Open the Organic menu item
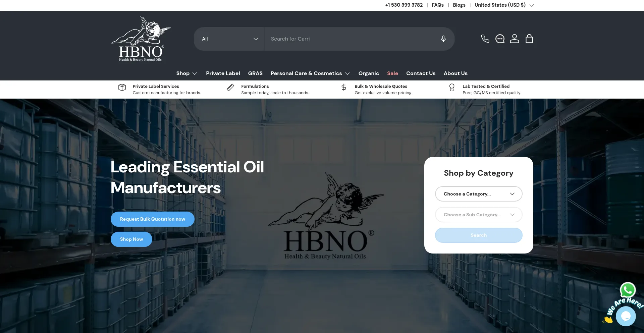 point(369,73)
